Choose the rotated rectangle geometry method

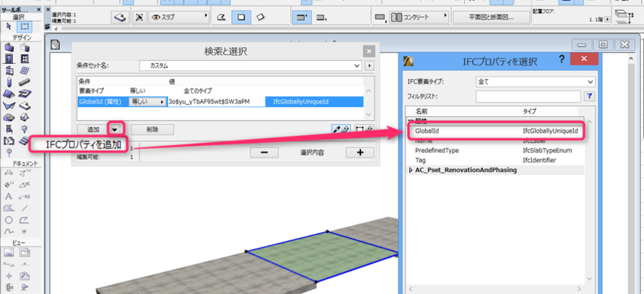(261, 17)
